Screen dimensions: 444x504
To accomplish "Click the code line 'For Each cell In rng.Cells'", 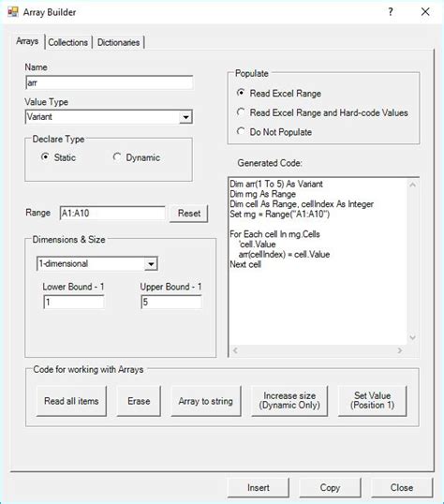I will (274, 234).
